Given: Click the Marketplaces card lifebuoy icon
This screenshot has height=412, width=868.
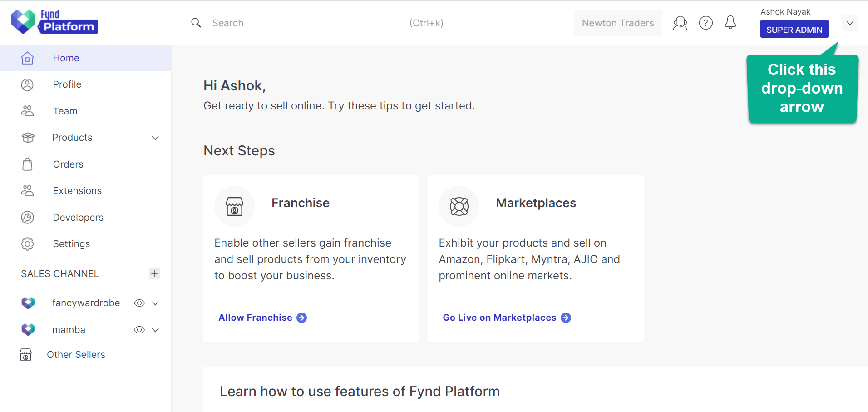Looking at the screenshot, I should coord(459,206).
